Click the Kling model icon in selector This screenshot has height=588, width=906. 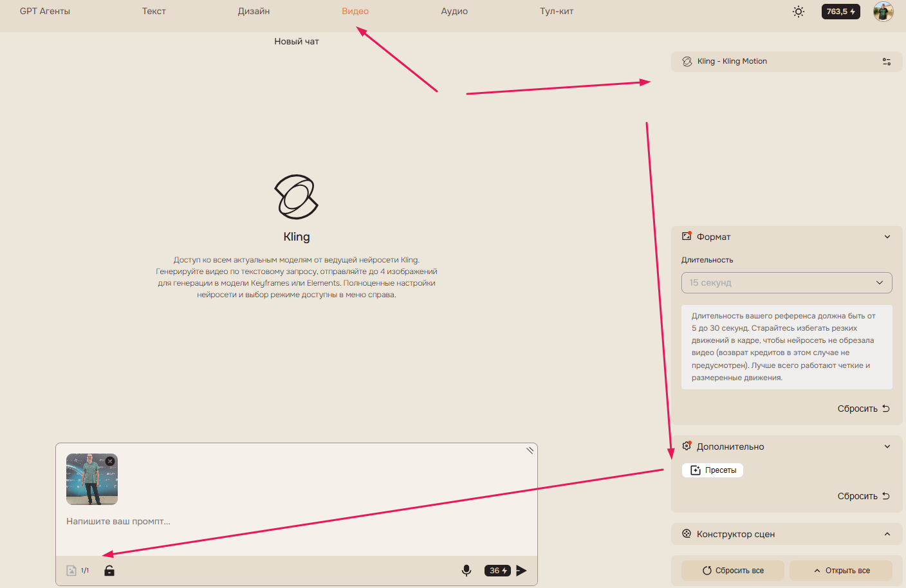pyautogui.click(x=687, y=62)
